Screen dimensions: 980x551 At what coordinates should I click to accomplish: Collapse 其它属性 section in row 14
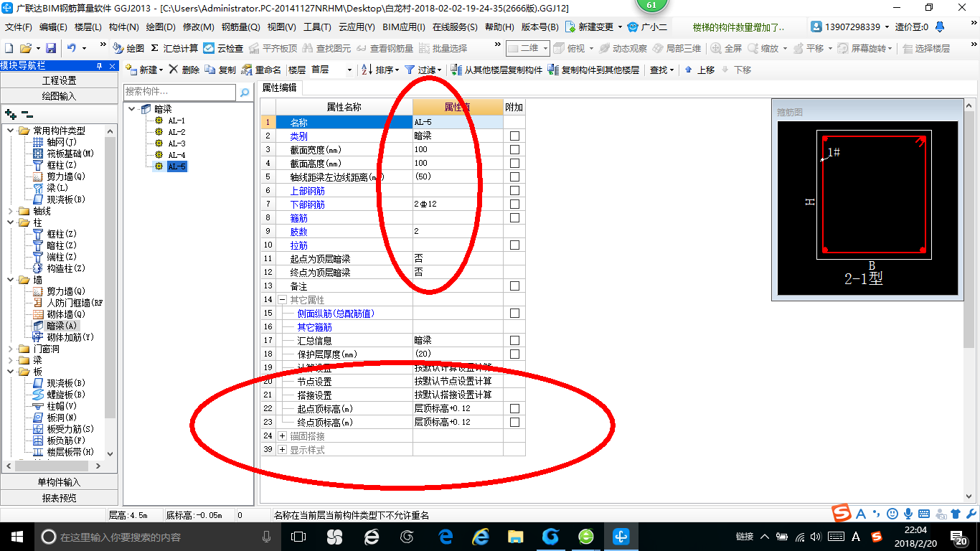[283, 299]
